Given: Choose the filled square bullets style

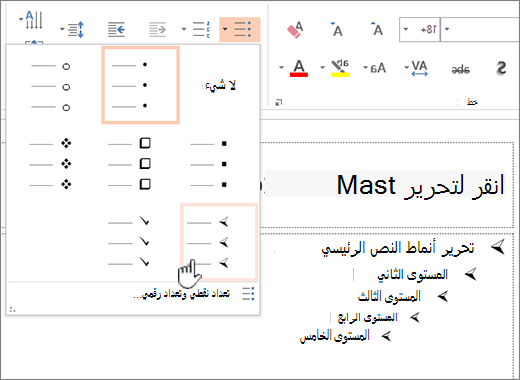Looking at the screenshot, I should click(209, 164).
